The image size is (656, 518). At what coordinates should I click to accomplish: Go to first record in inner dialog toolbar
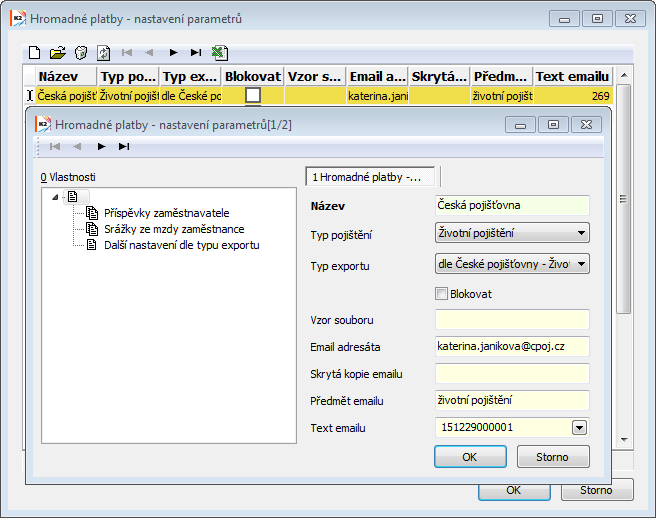click(55, 146)
